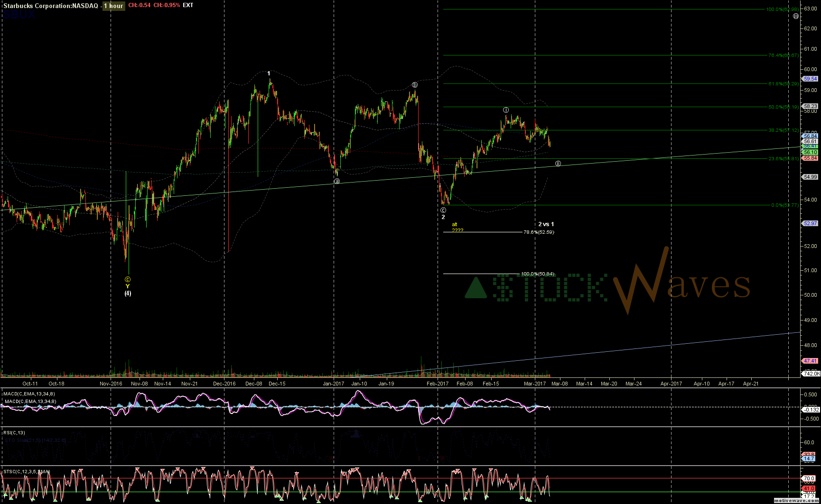
Task: Click the 100.0%(62.98) Fibonacci extension label
Action: tap(782, 9)
